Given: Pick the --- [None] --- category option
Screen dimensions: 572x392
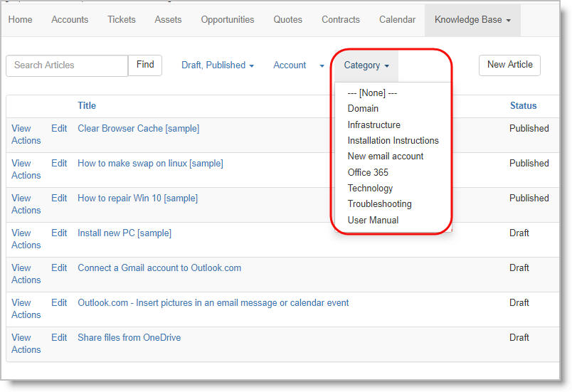Looking at the screenshot, I should (x=372, y=92).
